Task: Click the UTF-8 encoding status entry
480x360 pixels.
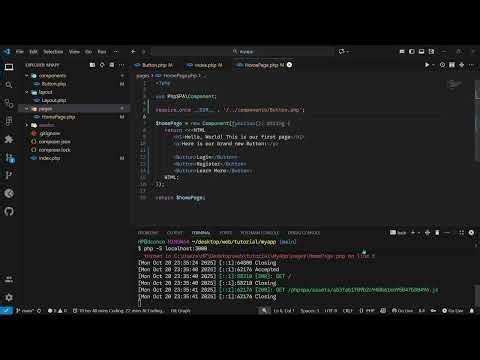Action: tap(331, 311)
